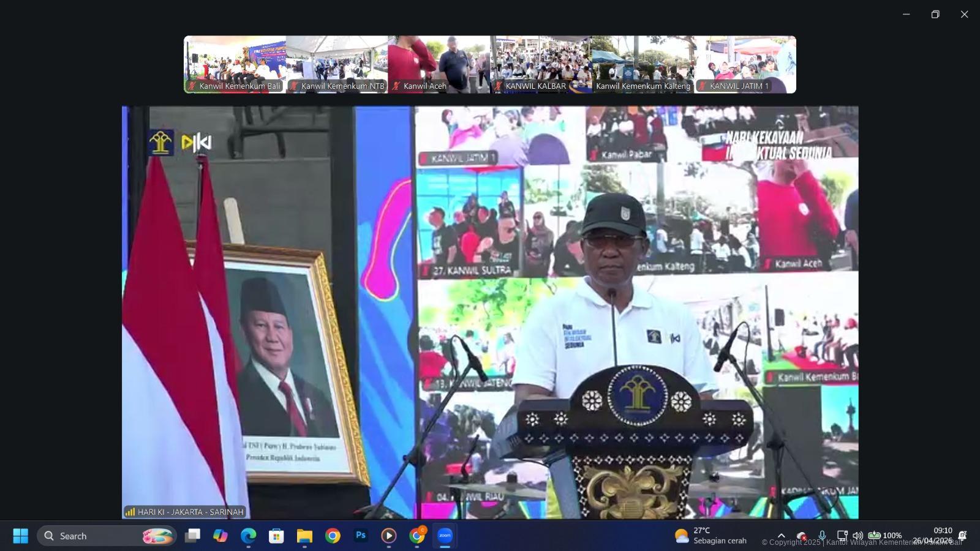
Task: Open Microsoft Edge browser
Action: tap(248, 536)
